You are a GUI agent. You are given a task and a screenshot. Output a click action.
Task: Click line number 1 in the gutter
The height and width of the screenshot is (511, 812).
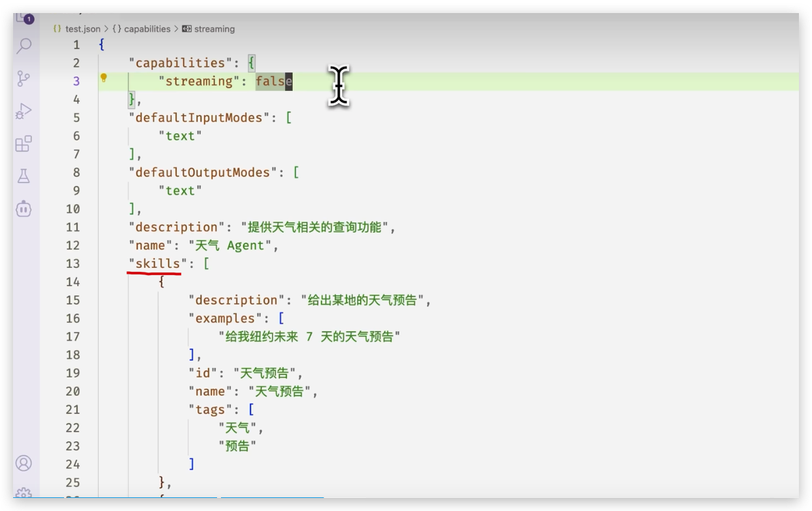pos(76,44)
